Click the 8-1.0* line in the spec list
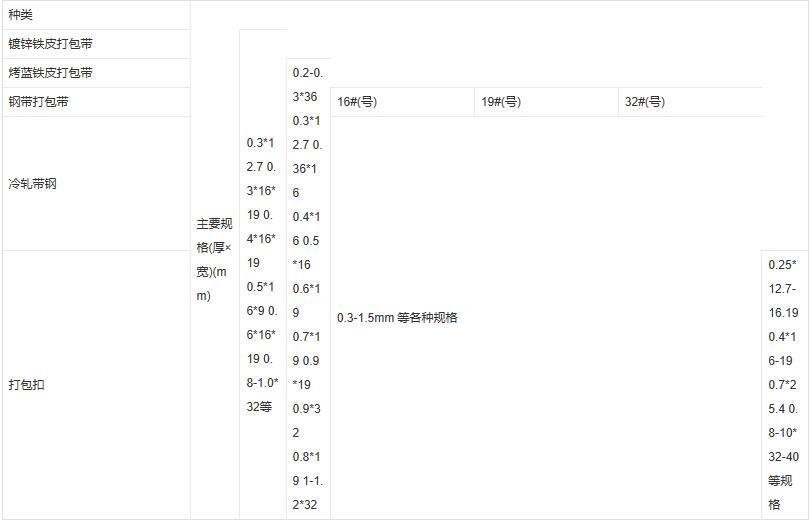The height and width of the screenshot is (521, 810). click(x=262, y=383)
